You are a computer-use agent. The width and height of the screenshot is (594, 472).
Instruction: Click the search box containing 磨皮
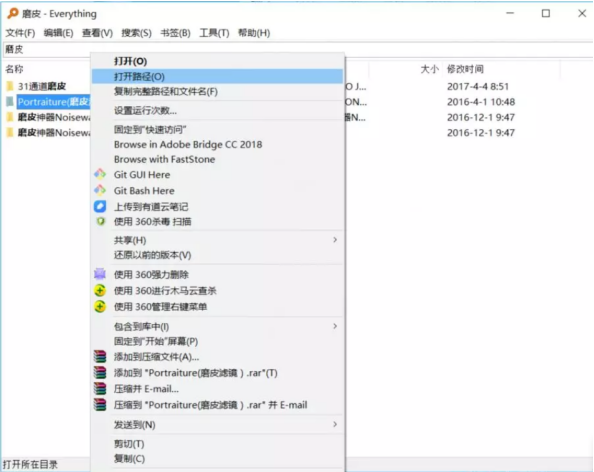(x=297, y=49)
